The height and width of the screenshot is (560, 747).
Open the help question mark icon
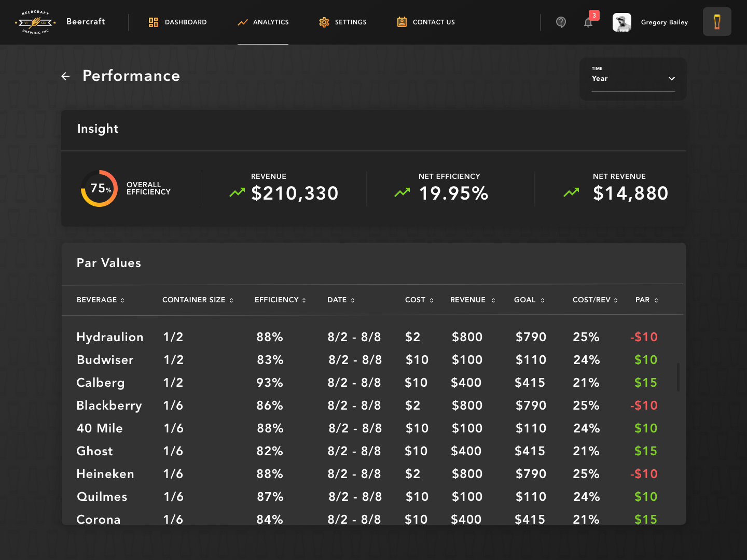(561, 22)
